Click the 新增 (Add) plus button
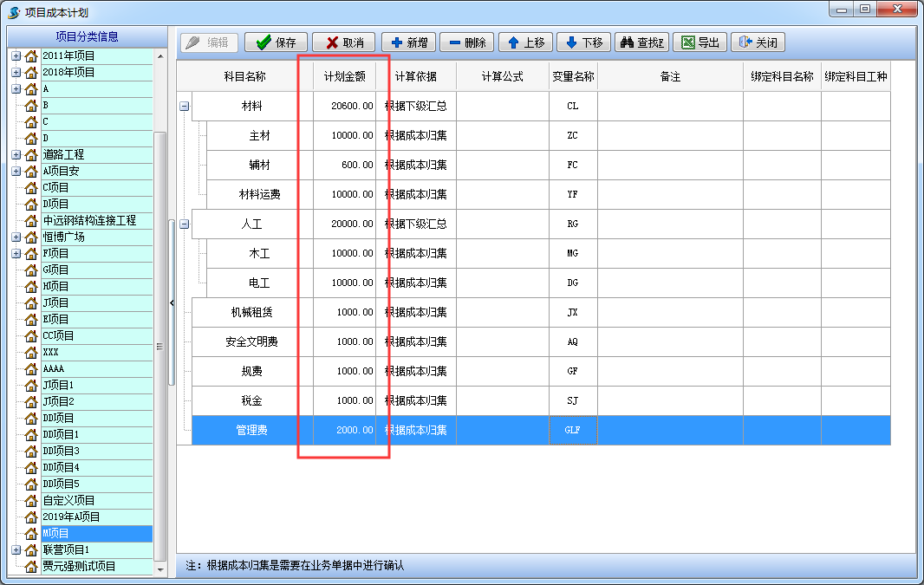The height and width of the screenshot is (585, 924). (x=407, y=42)
